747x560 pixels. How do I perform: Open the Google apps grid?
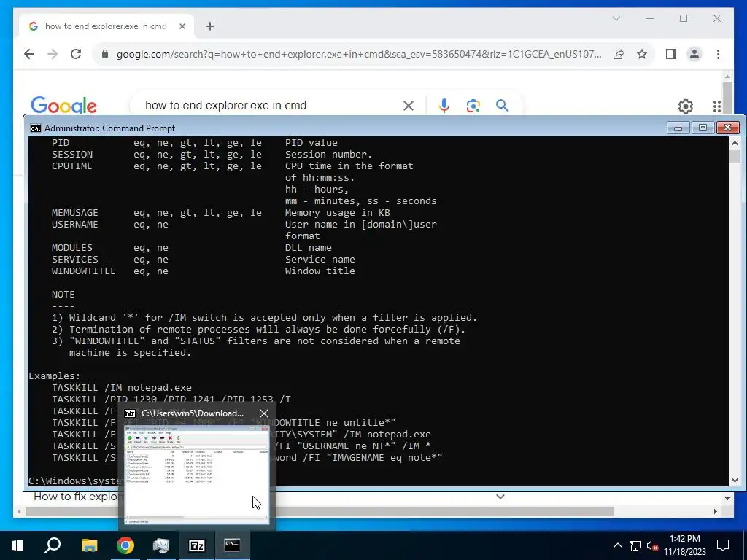point(717,106)
